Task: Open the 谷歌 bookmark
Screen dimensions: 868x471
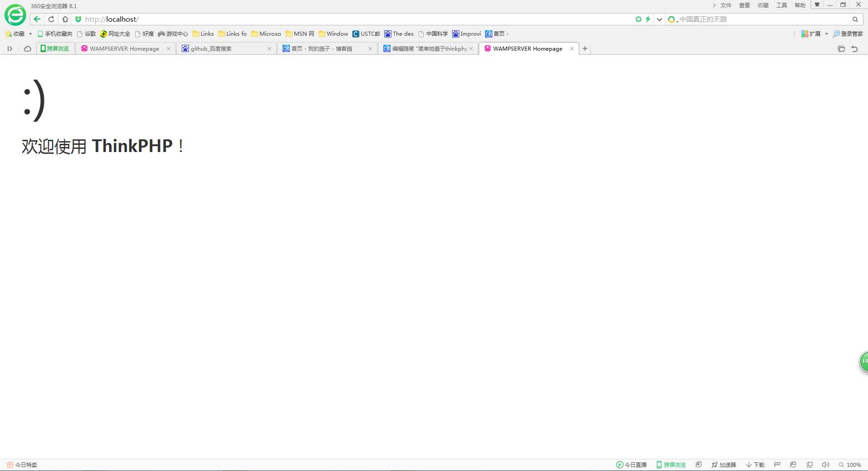Action: (86, 34)
